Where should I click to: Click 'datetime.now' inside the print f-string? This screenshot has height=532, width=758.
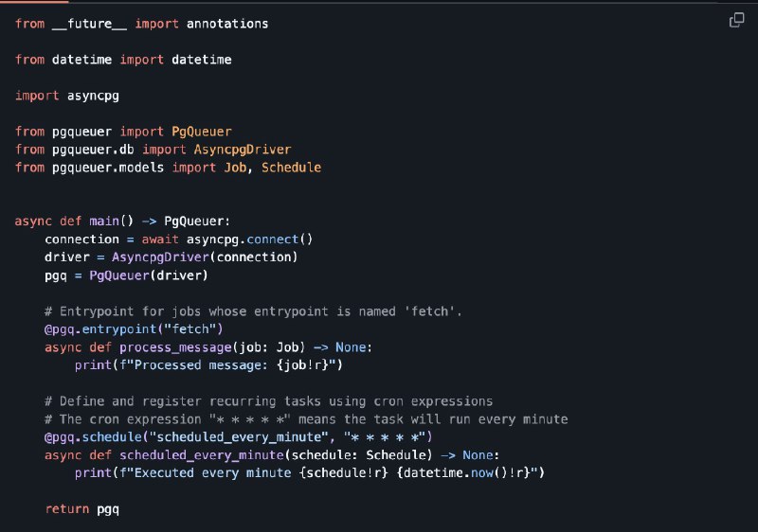448,472
